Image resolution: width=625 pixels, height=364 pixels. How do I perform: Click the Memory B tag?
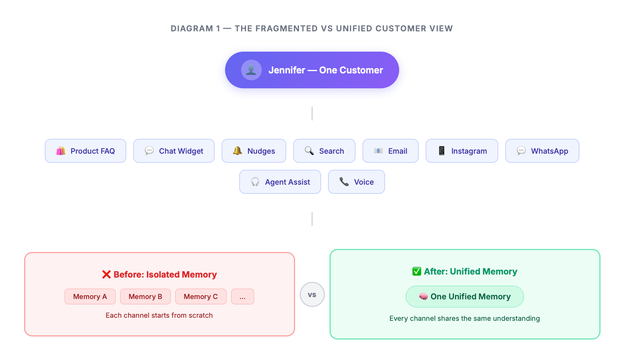(145, 297)
